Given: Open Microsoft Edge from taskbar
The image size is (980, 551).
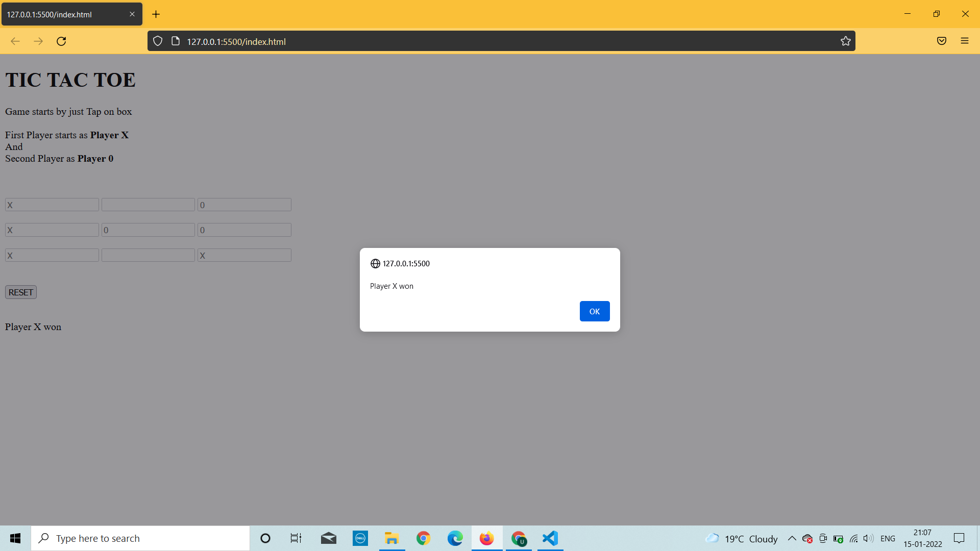Looking at the screenshot, I should tap(455, 538).
